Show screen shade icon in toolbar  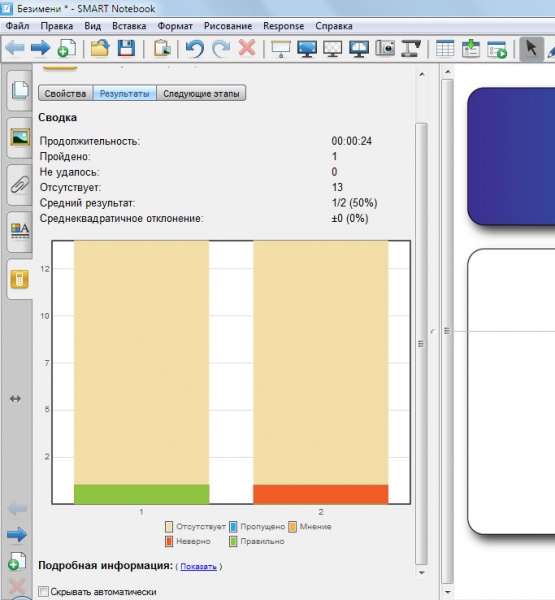[281, 49]
